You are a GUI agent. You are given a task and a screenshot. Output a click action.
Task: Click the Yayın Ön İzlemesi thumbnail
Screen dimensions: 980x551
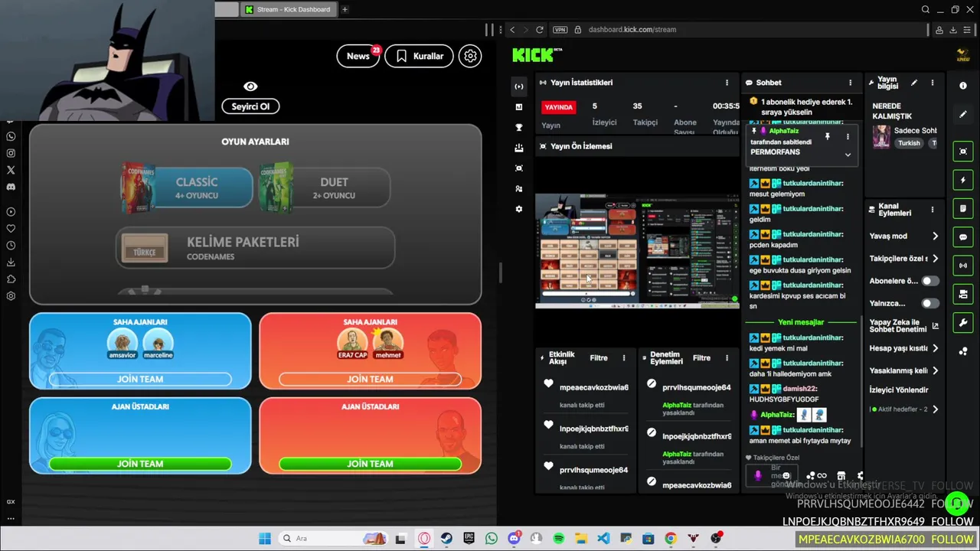[637, 251]
